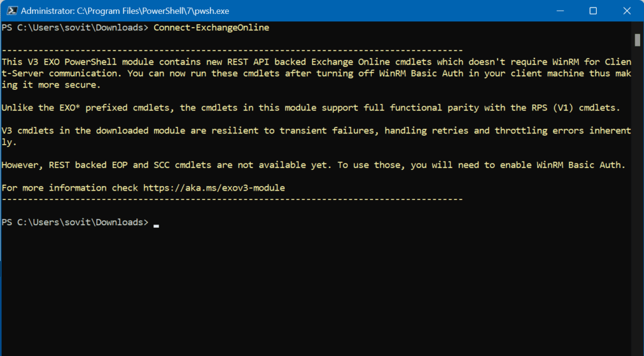This screenshot has height=356, width=644.
Task: Minimize the pwsh.exe window
Action: [560, 11]
